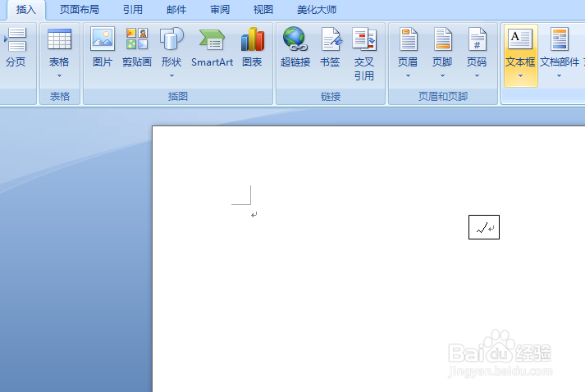
Task: Click inside the checkmark text box
Action: point(484,227)
